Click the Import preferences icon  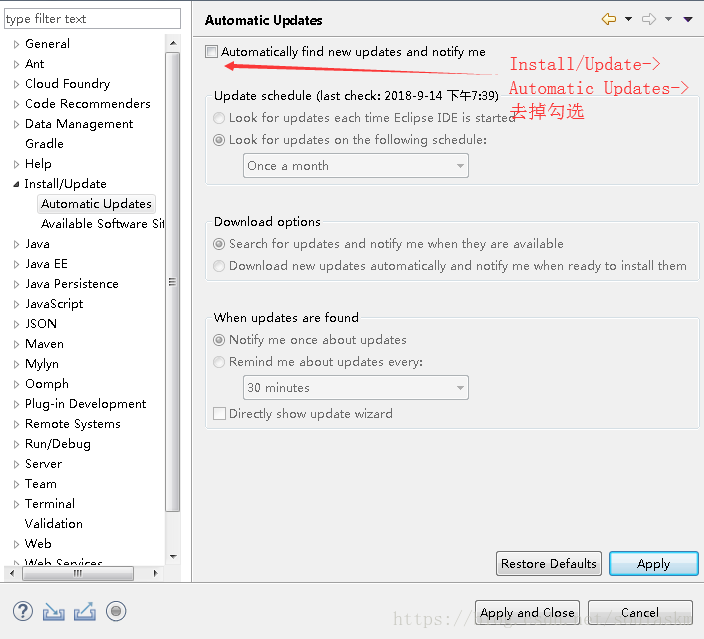53,612
